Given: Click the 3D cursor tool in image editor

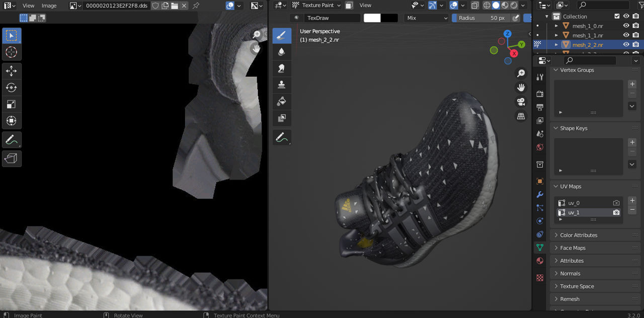Looking at the screenshot, I should pyautogui.click(x=11, y=52).
